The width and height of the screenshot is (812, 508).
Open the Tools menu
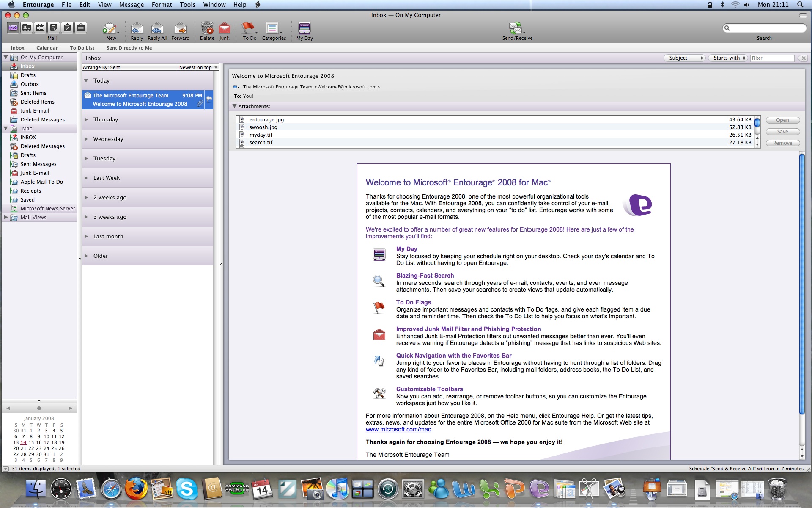click(x=187, y=5)
